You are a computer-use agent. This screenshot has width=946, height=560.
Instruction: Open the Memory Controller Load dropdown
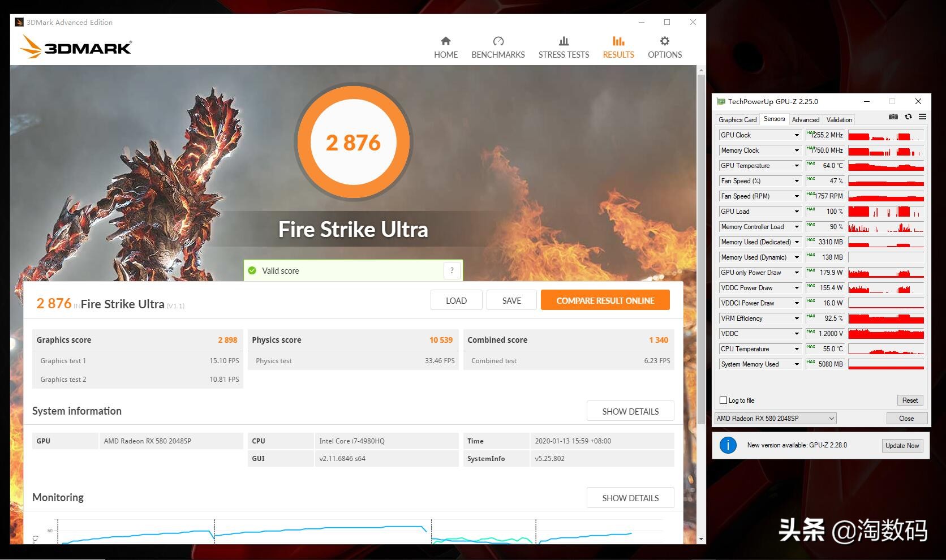797,227
